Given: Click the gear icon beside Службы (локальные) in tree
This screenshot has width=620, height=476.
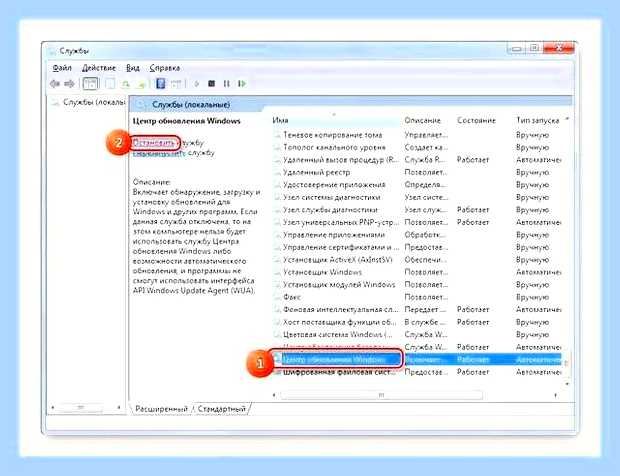Looking at the screenshot, I should point(57,102).
